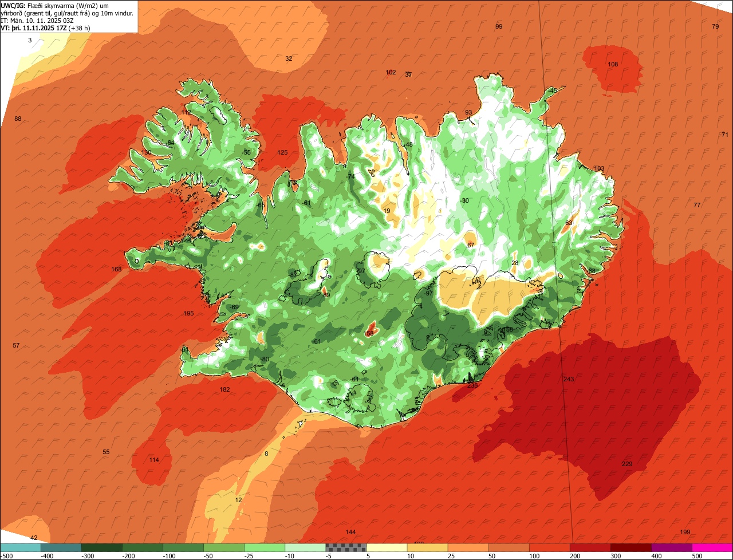
Task: Click the value 235 on the south coast
Action: tap(472, 386)
